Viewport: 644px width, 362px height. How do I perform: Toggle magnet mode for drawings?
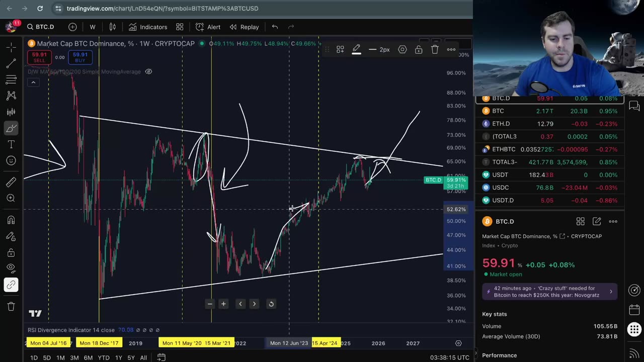click(x=11, y=220)
